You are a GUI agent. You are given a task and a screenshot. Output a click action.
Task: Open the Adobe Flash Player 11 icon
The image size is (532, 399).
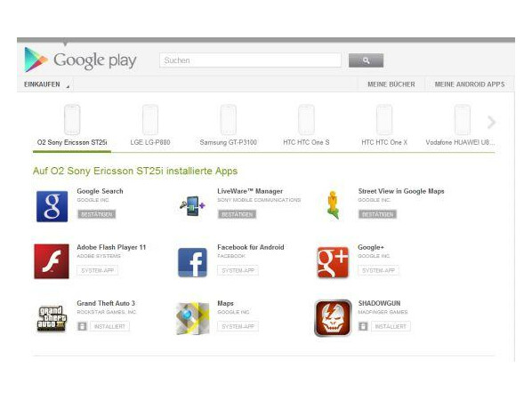(52, 261)
